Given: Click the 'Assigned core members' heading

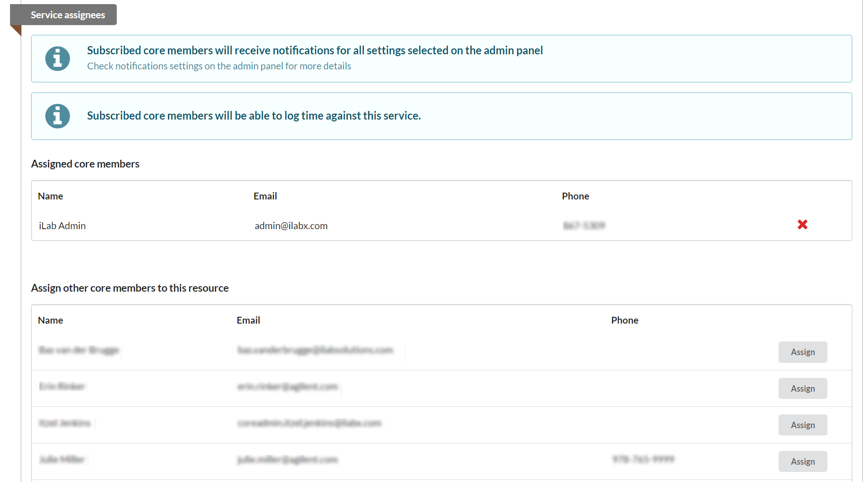Looking at the screenshot, I should pyautogui.click(x=85, y=164).
